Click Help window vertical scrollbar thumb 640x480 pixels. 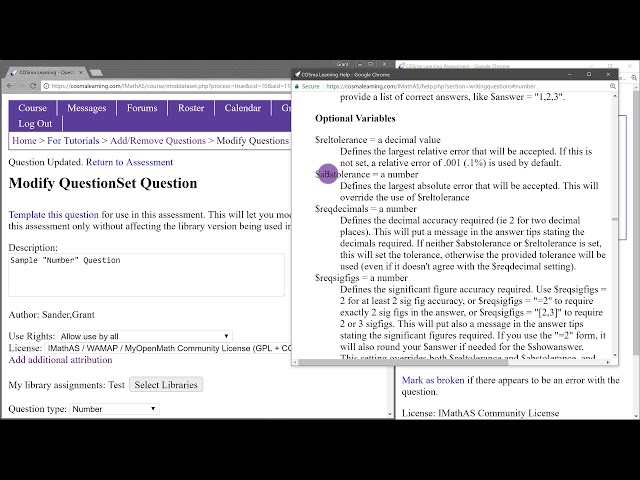point(615,220)
